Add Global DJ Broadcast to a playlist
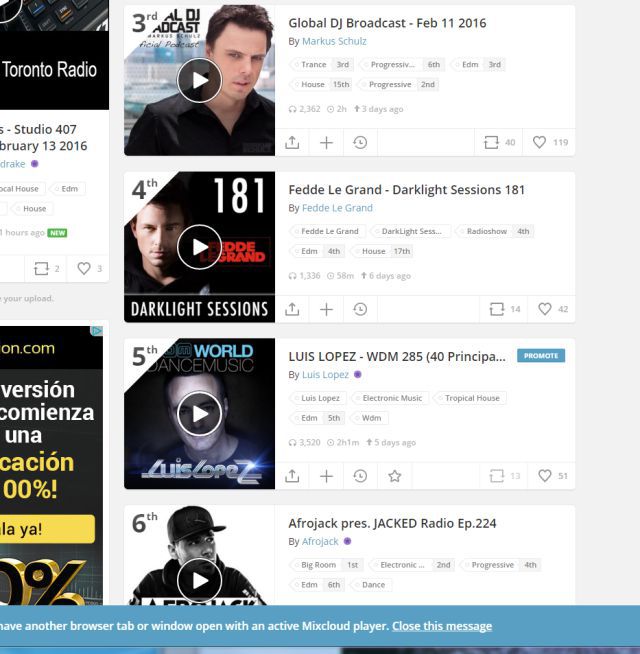The height and width of the screenshot is (654, 640). pyautogui.click(x=326, y=143)
